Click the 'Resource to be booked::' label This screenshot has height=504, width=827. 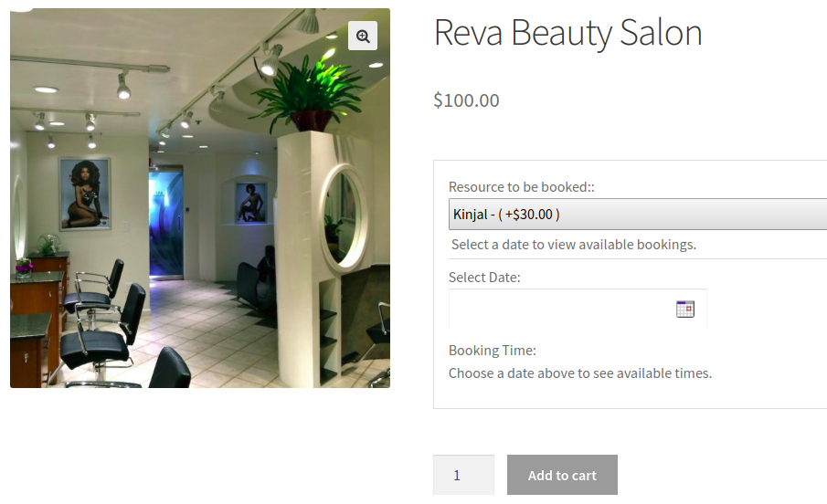[521, 186]
